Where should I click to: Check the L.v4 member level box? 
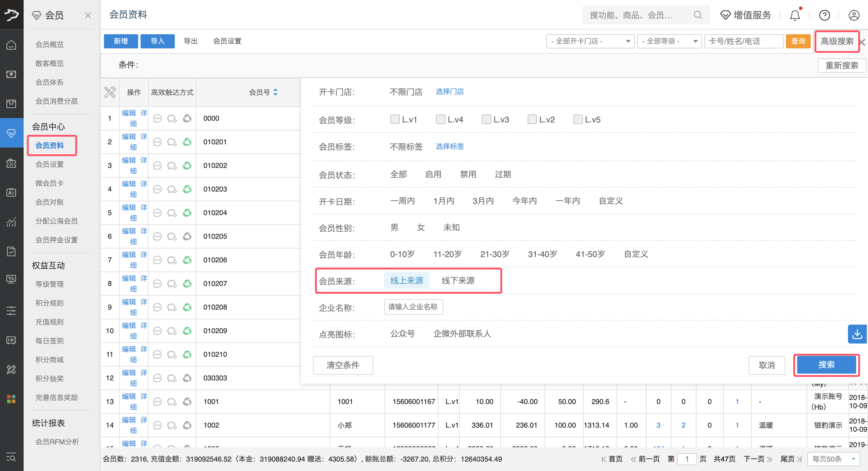click(x=440, y=119)
